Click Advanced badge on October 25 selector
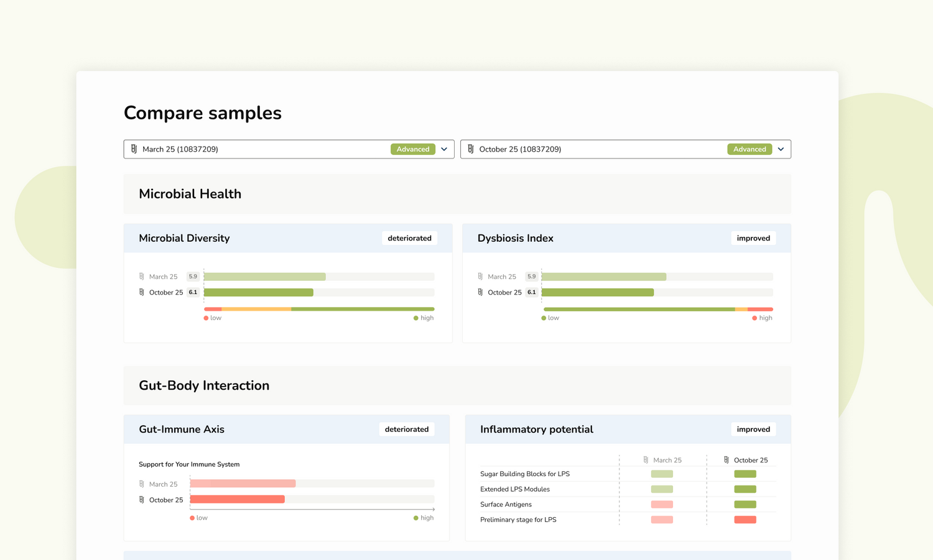 click(750, 149)
